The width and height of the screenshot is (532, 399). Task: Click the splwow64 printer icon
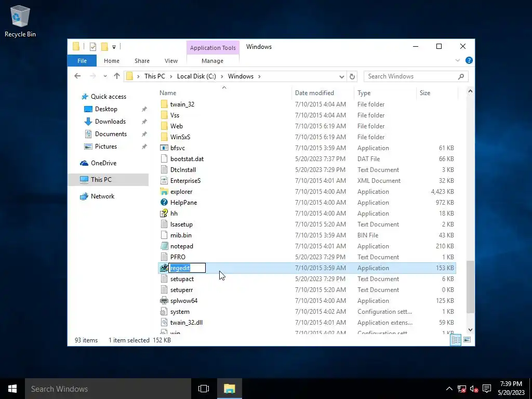point(164,301)
